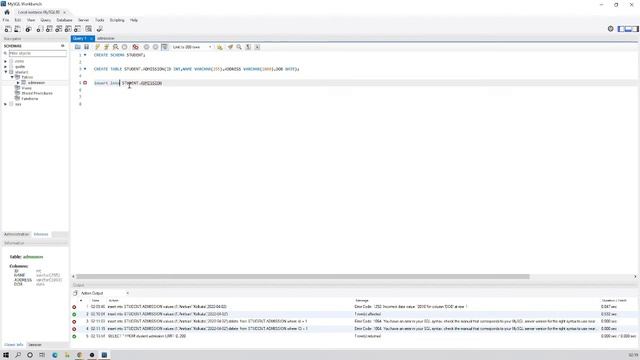Open a script file in the query editor

78,47
